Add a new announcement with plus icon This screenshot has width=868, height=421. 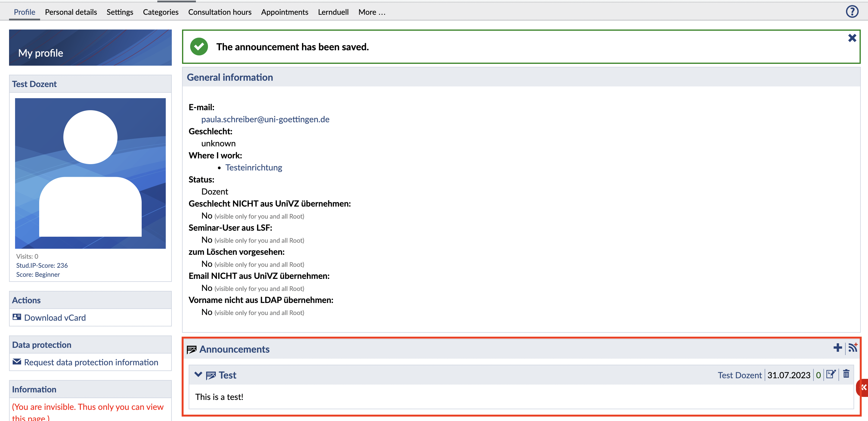(837, 348)
